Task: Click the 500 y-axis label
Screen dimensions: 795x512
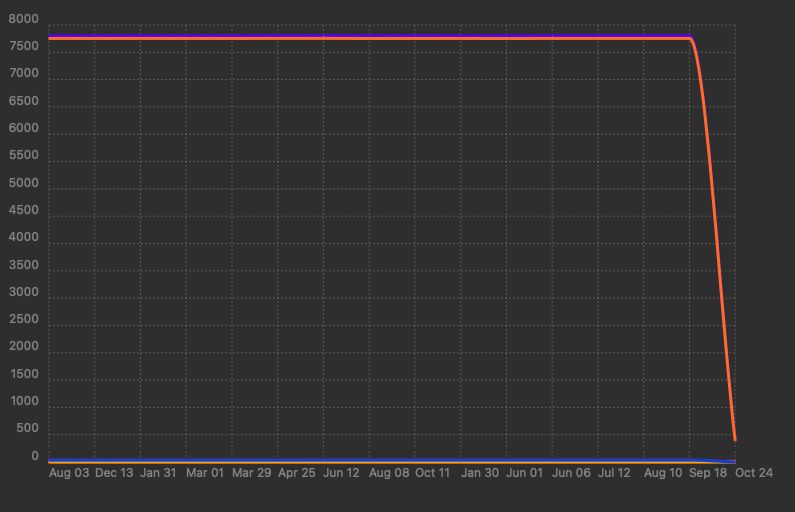Action: (27, 428)
